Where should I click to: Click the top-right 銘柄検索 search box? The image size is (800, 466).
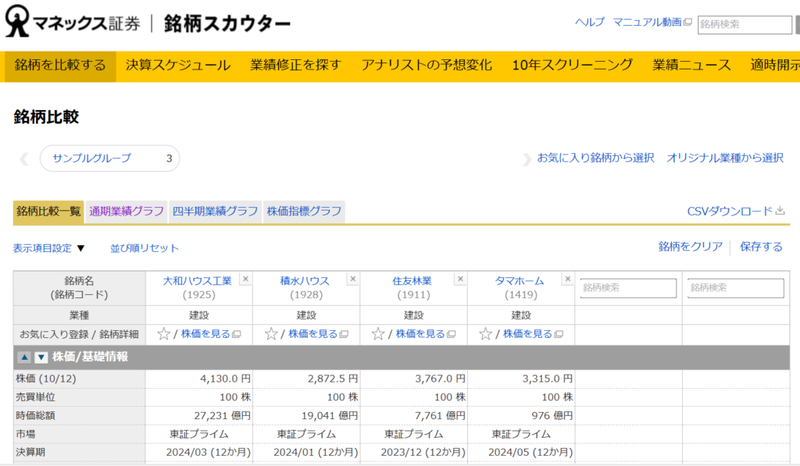coord(744,24)
